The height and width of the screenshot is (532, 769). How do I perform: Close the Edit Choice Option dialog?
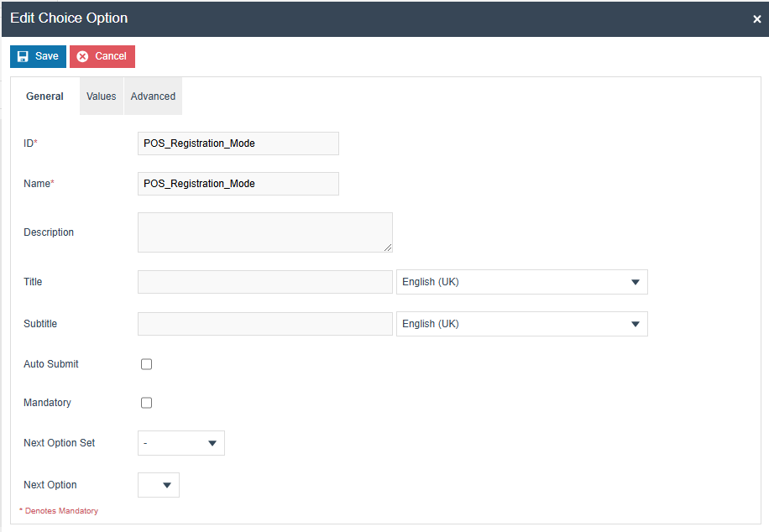(756, 19)
